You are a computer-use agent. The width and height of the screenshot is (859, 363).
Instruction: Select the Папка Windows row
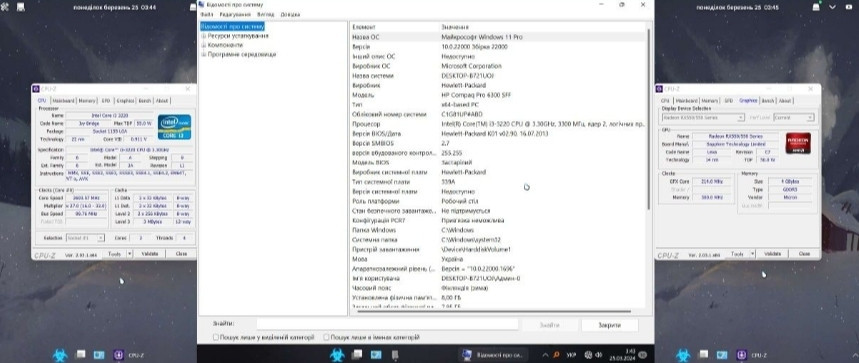pyautogui.click(x=497, y=230)
